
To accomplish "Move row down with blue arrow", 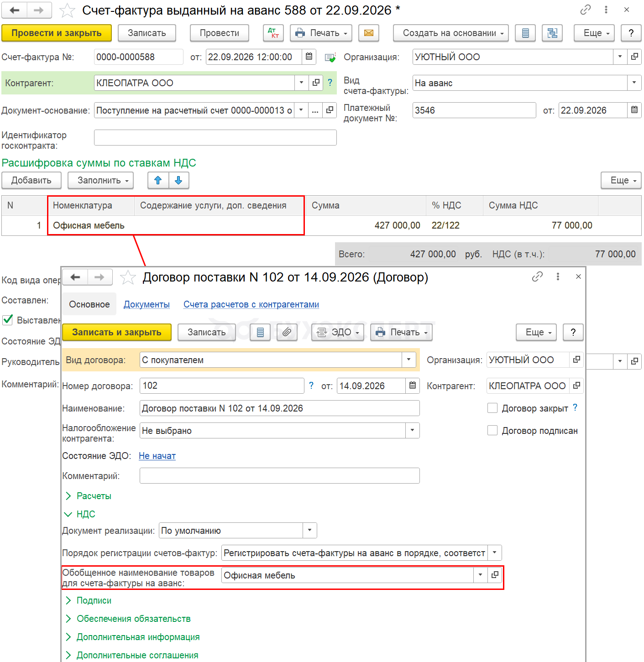I will [178, 180].
